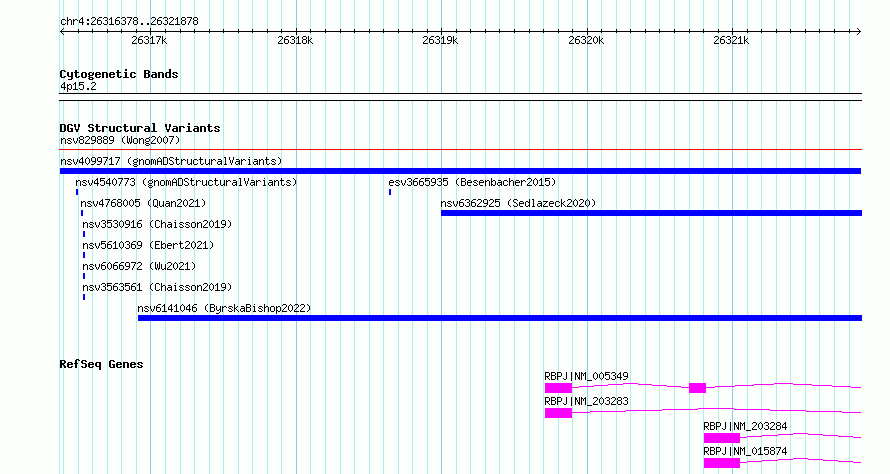Click the 26318k ruler tick label
Screen dimensions: 890x474
point(295,40)
